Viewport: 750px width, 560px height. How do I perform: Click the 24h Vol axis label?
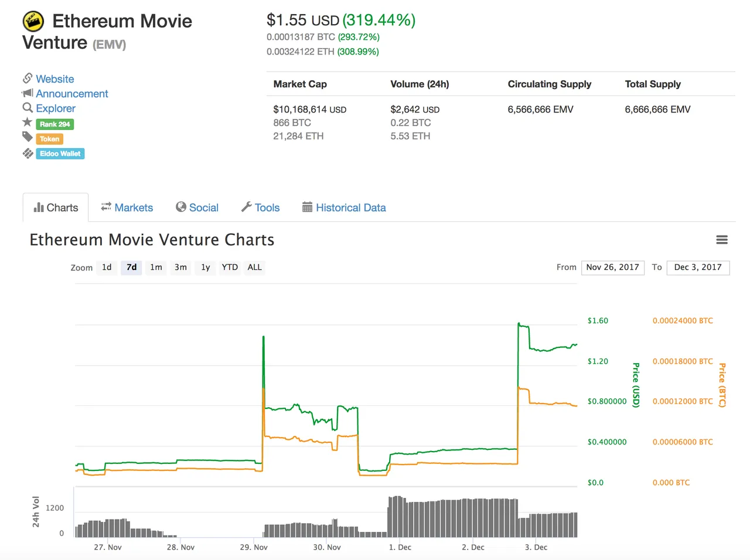36,511
